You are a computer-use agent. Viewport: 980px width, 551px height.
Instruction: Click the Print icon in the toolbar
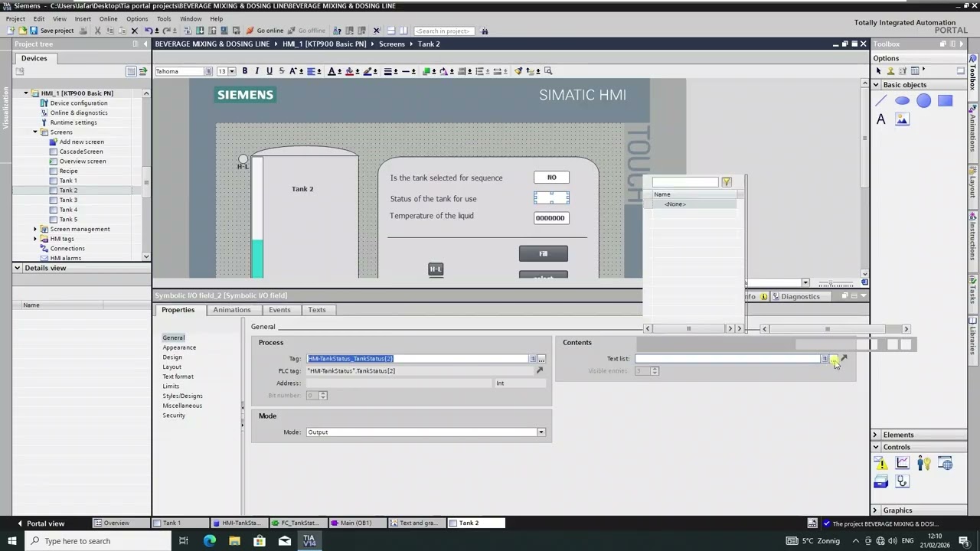[x=84, y=31]
